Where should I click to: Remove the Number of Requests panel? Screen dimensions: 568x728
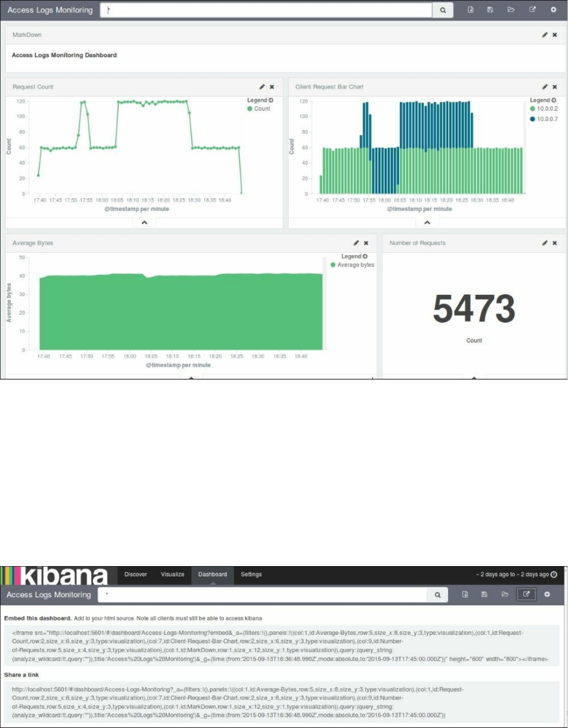(x=555, y=243)
